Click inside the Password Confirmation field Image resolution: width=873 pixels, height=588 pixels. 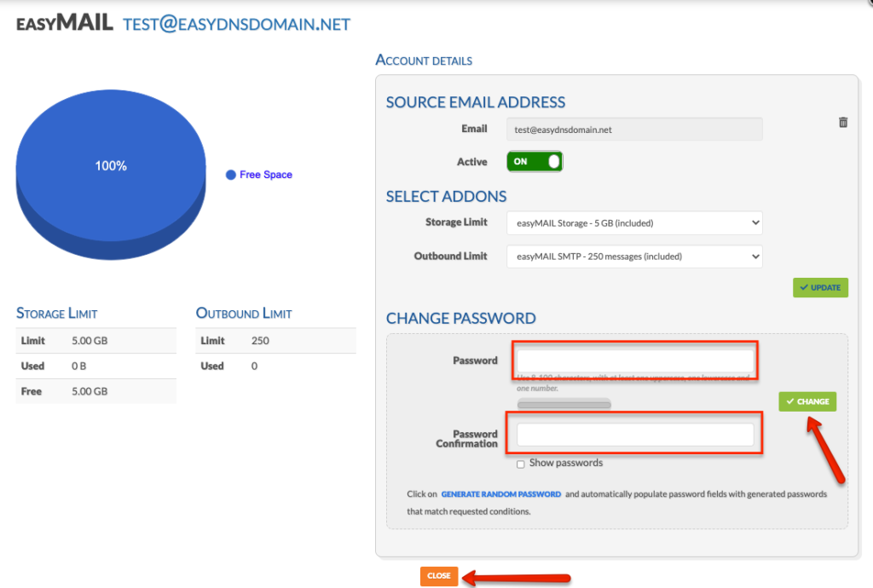634,434
